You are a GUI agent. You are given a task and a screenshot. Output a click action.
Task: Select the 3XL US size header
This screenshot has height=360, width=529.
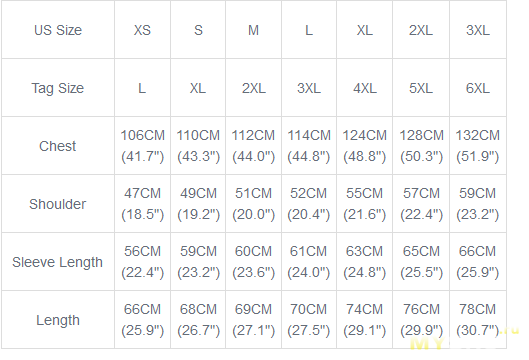478,30
